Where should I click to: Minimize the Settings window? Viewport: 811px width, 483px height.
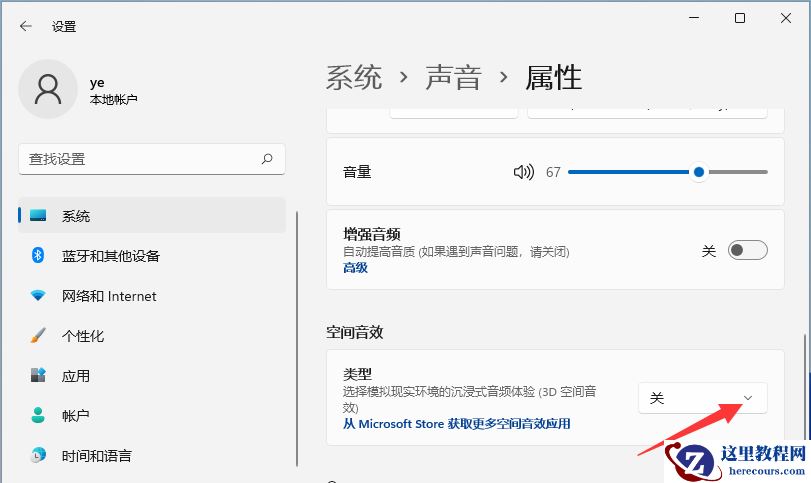tap(694, 18)
